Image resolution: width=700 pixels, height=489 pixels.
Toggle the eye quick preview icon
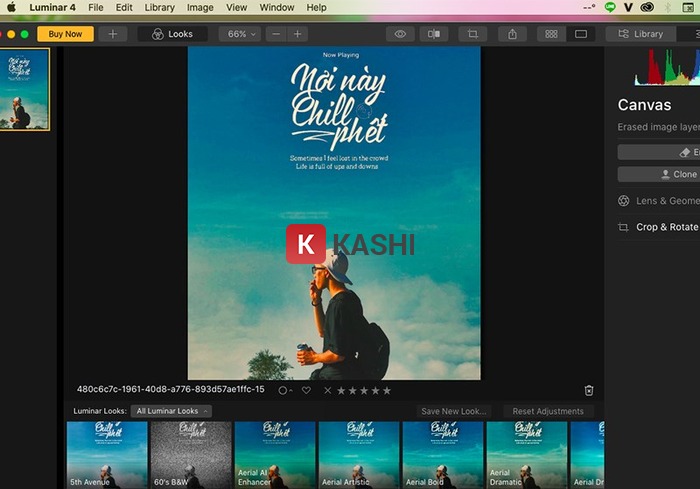pos(400,34)
